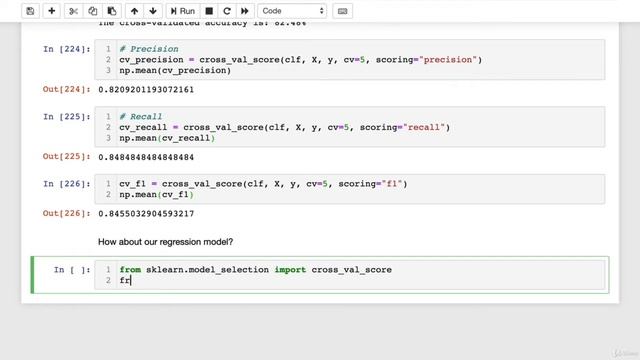The width and height of the screenshot is (640, 360).
Task: Click the Out[225]: prompt label
Action: click(x=67, y=157)
